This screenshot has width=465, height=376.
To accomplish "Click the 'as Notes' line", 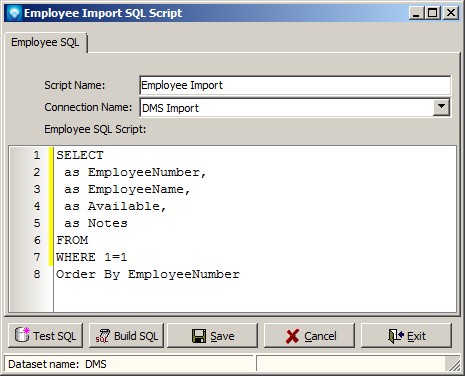I will (x=96, y=223).
